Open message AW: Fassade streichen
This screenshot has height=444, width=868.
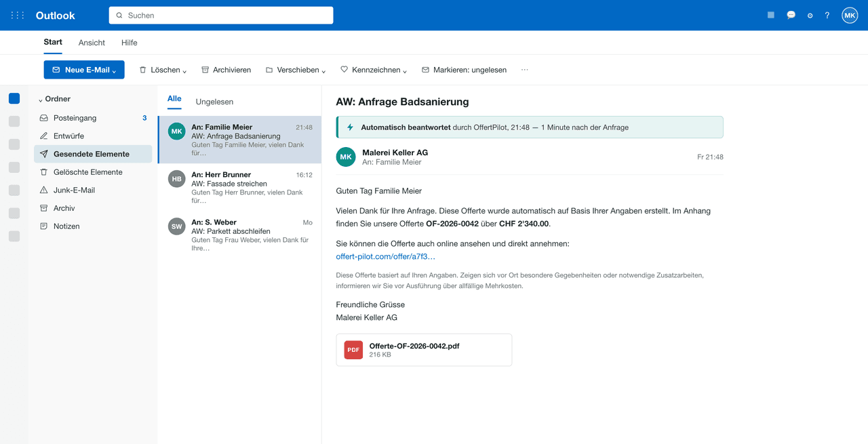[x=239, y=187]
